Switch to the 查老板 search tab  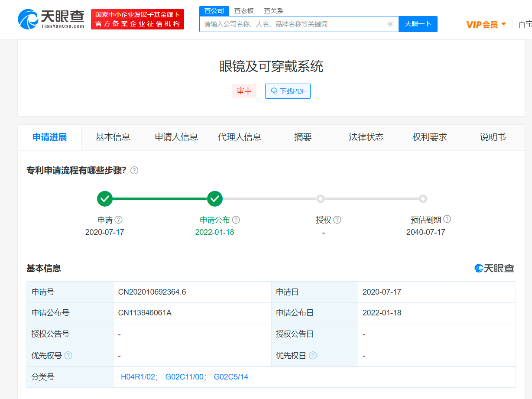click(244, 11)
